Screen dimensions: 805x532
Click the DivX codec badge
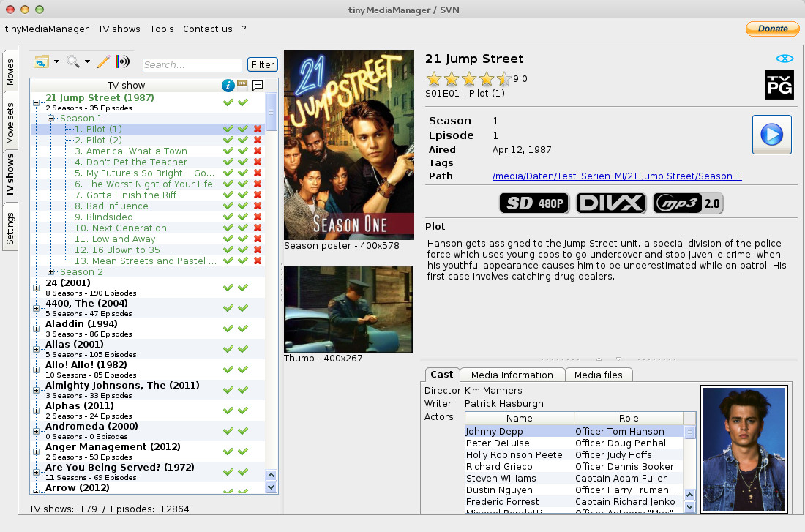611,203
